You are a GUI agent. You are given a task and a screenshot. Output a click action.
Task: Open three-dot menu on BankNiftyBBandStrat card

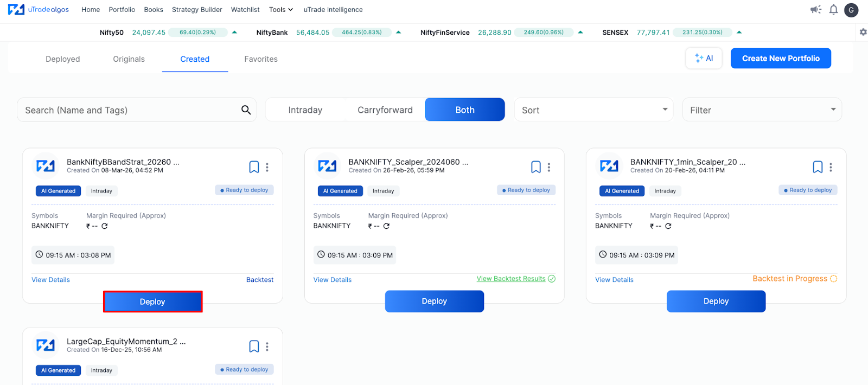pyautogui.click(x=267, y=167)
